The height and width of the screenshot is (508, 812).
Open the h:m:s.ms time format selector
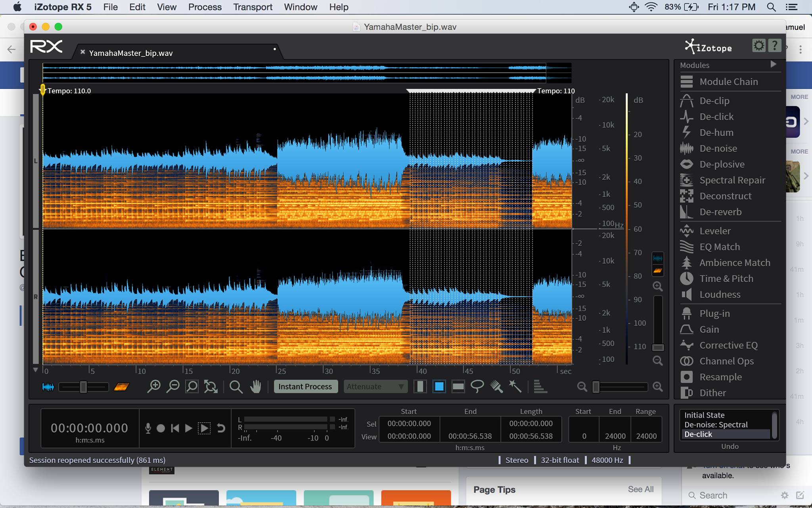[90, 440]
